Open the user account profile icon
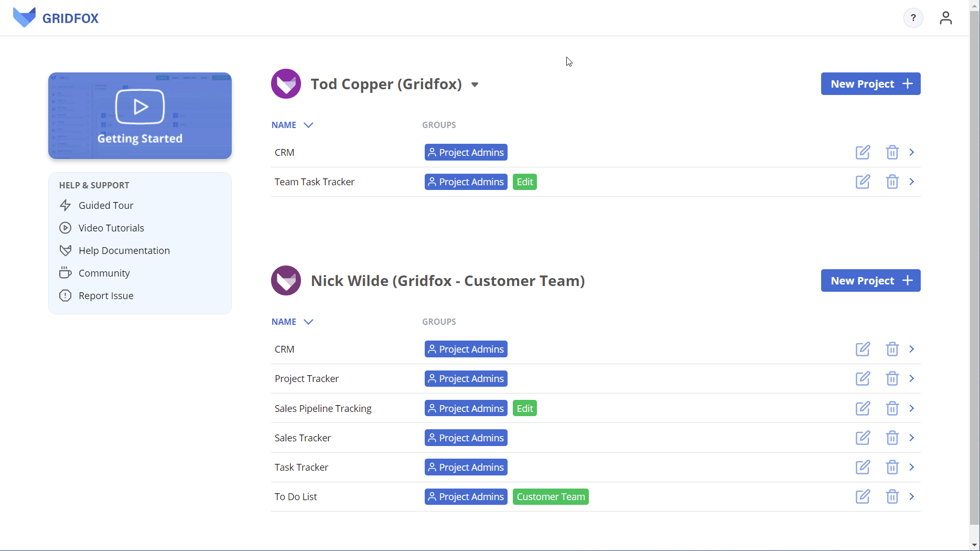980x551 pixels. tap(945, 18)
